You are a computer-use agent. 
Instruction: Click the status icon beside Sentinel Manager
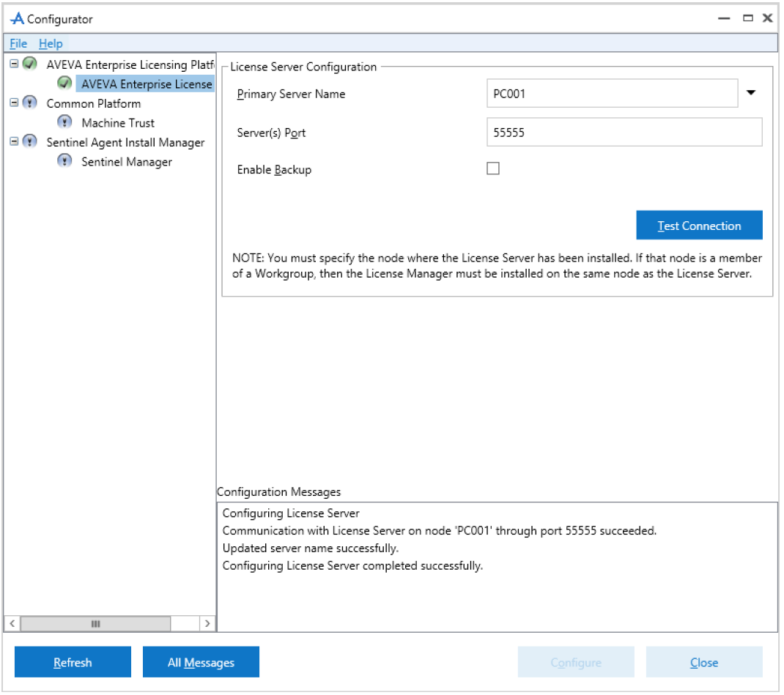[x=64, y=161]
